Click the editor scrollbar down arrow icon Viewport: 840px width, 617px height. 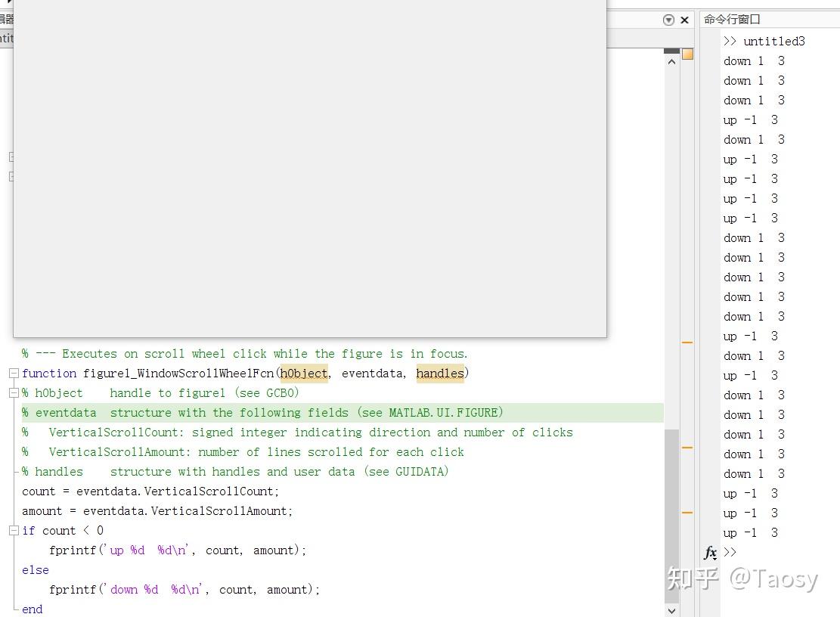(x=671, y=610)
